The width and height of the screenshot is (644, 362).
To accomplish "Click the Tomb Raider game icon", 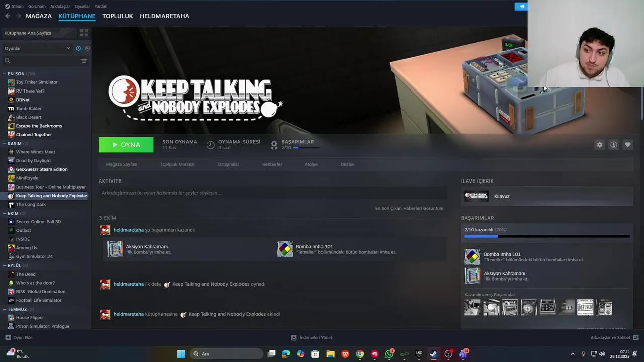I will 11,109.
